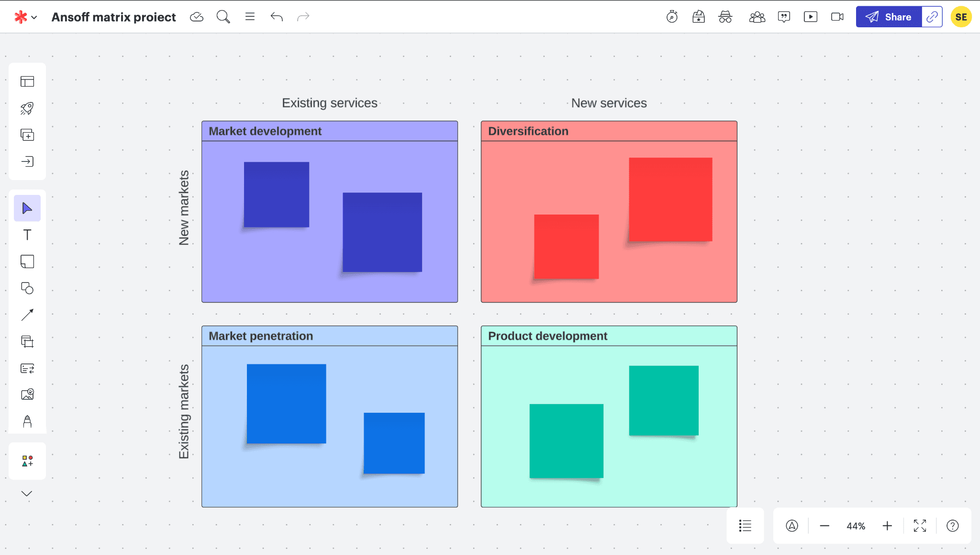Toggle private mode incognito icon
Image resolution: width=980 pixels, height=555 pixels.
[x=725, y=17]
